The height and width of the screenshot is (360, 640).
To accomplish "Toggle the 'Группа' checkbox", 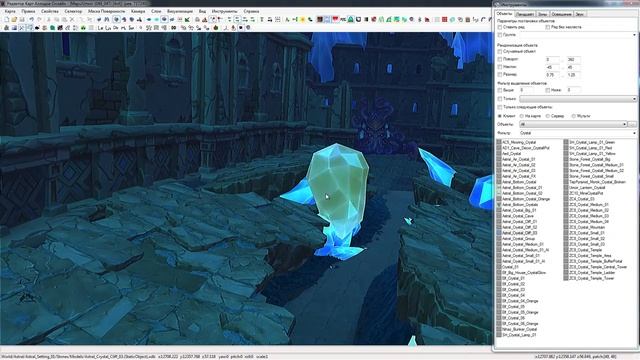I will (500, 35).
